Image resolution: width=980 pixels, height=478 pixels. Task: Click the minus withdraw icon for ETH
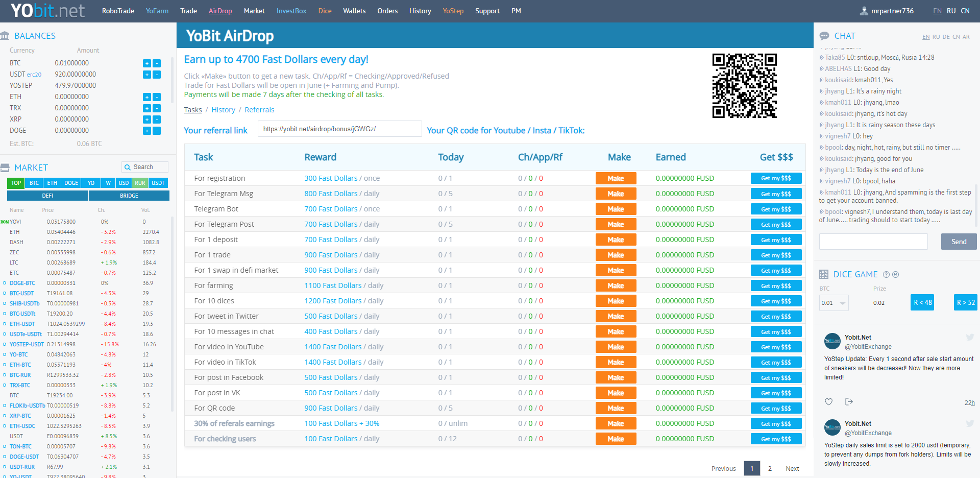click(x=157, y=97)
